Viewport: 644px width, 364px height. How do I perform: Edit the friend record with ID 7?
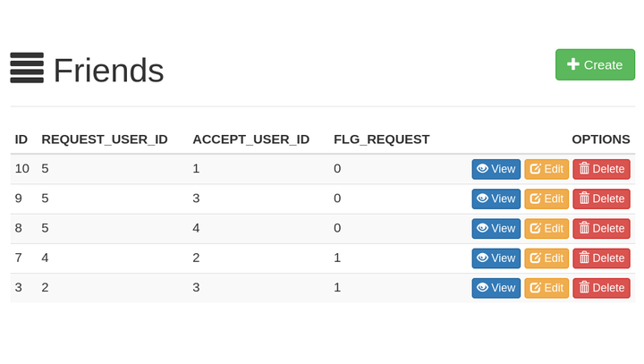coord(547,258)
